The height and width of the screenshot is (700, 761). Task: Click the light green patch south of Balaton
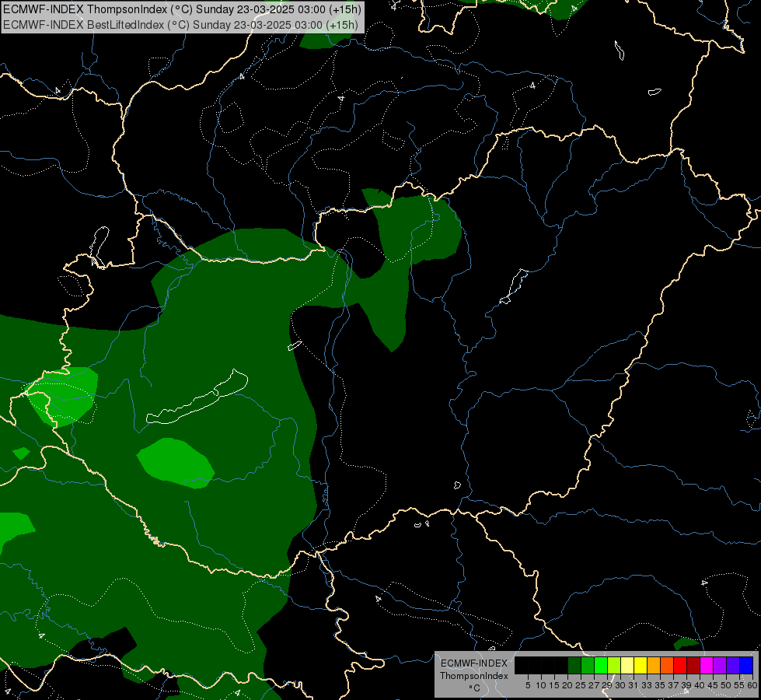pyautogui.click(x=175, y=464)
